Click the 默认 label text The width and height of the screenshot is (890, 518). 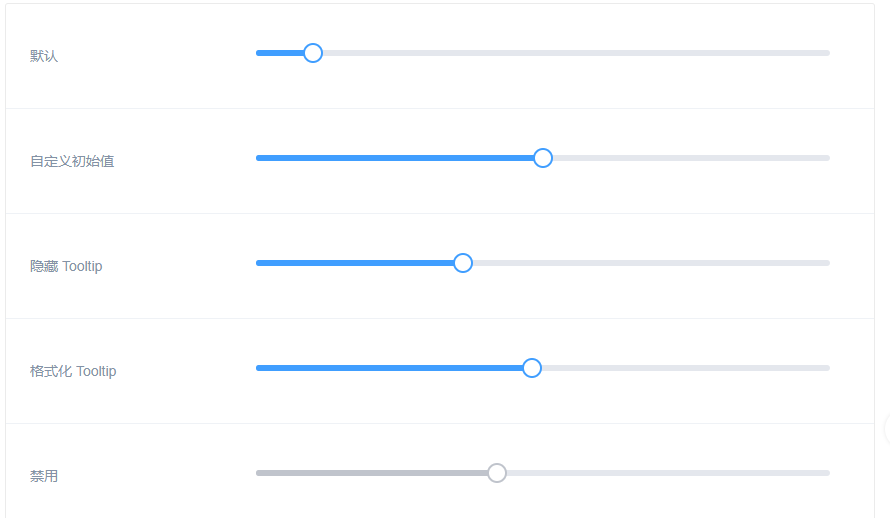click(x=44, y=56)
